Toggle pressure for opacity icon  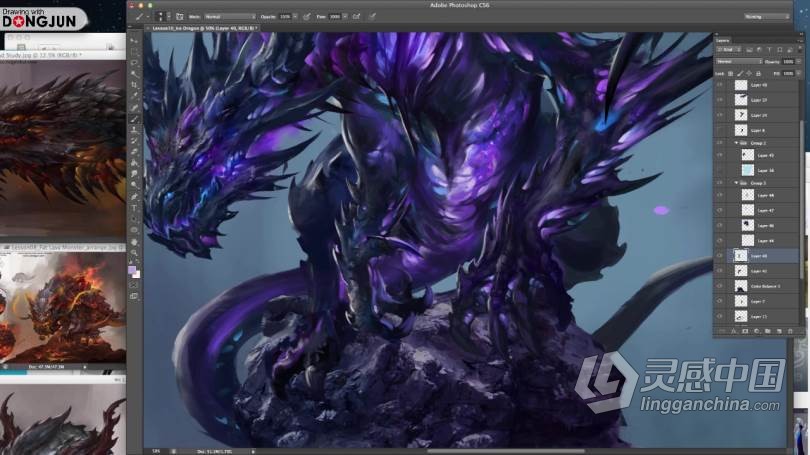[307, 17]
